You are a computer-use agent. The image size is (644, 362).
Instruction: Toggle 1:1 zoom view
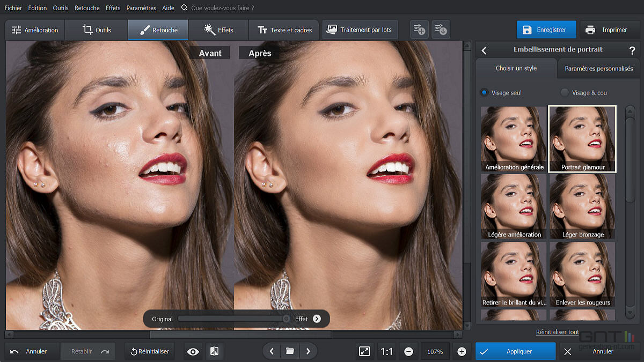click(386, 351)
